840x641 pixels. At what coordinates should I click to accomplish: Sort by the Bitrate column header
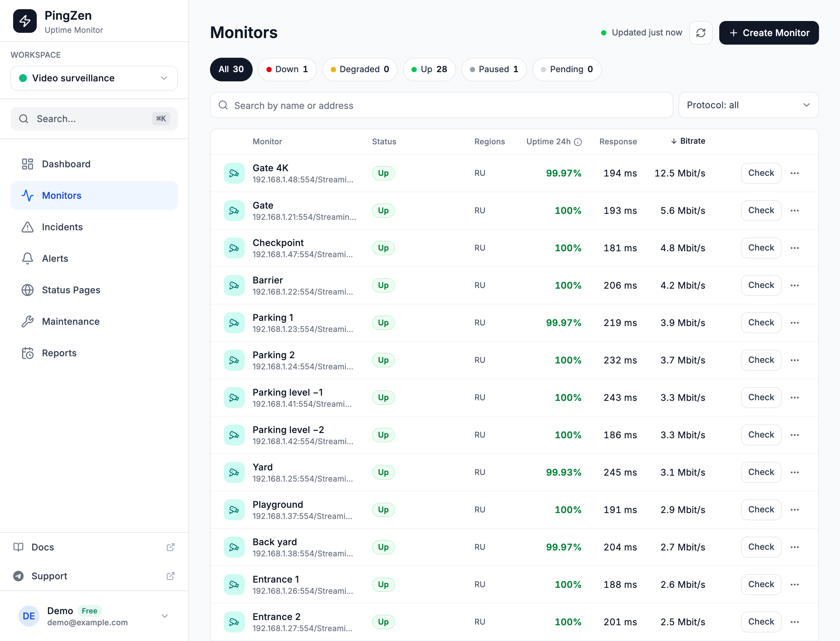688,141
